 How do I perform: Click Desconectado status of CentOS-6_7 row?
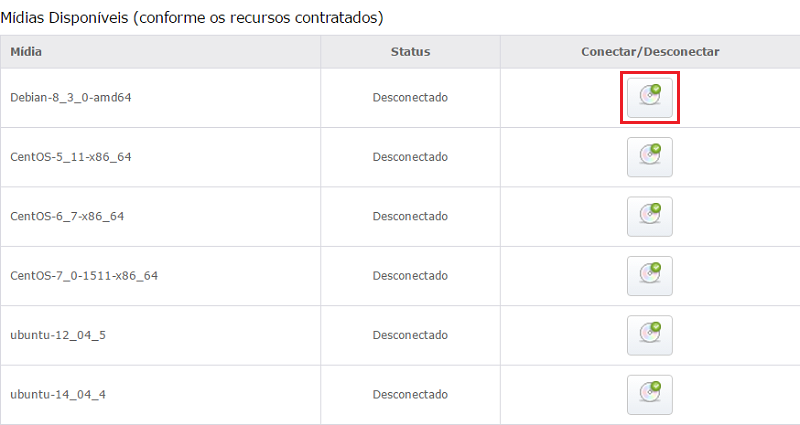point(410,216)
